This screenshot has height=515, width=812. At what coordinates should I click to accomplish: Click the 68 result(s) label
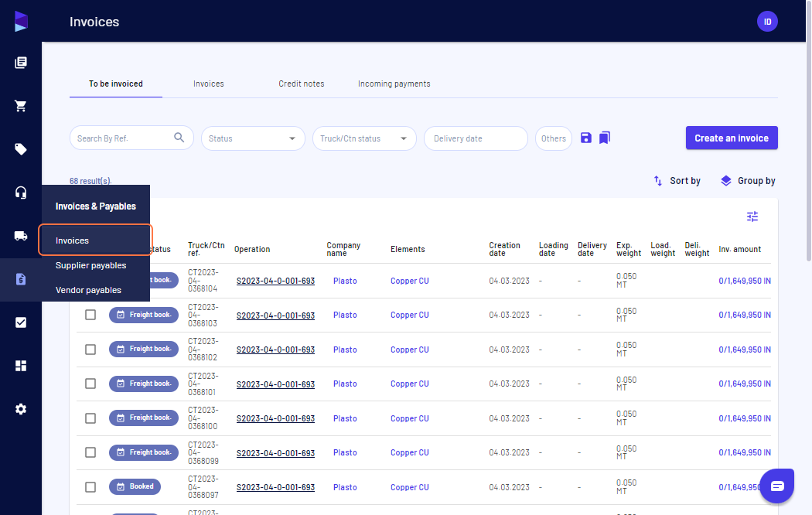90,181
